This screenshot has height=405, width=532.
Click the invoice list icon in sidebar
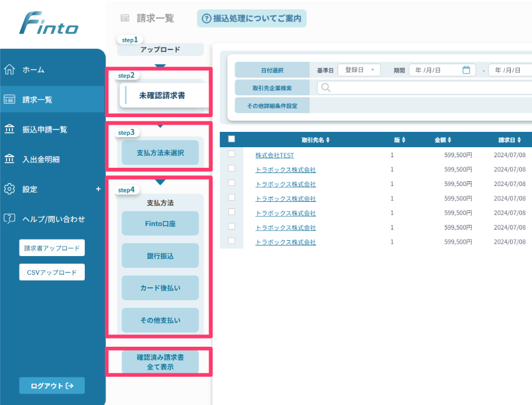pyautogui.click(x=9, y=99)
